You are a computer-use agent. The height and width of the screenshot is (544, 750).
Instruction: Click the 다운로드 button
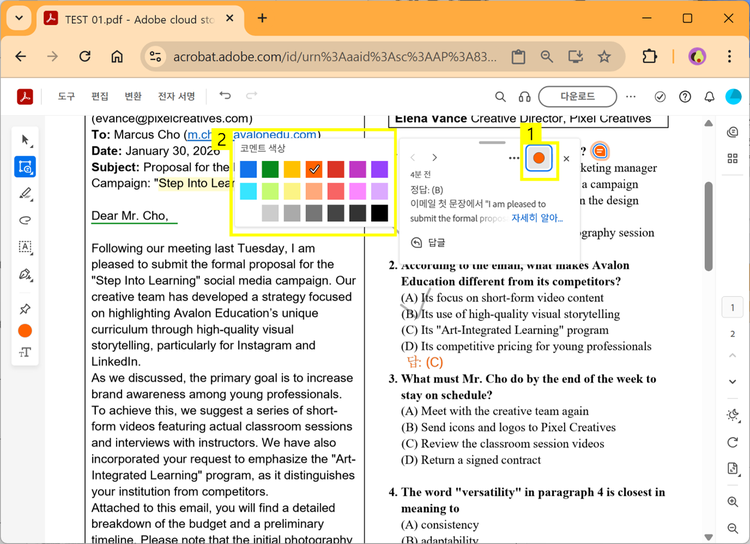point(577,97)
